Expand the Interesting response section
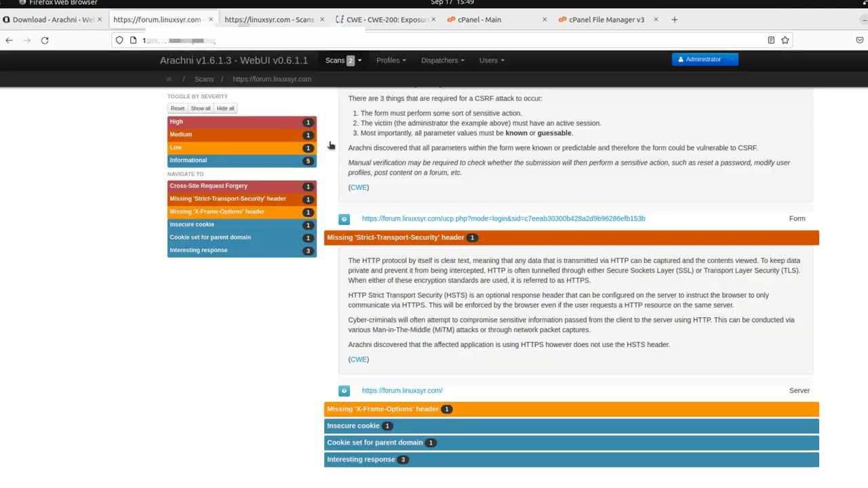This screenshot has height=488, width=868. click(x=572, y=460)
